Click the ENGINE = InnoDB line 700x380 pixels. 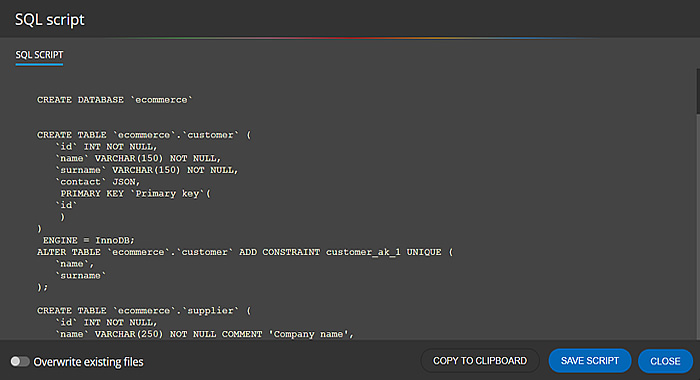point(89,240)
